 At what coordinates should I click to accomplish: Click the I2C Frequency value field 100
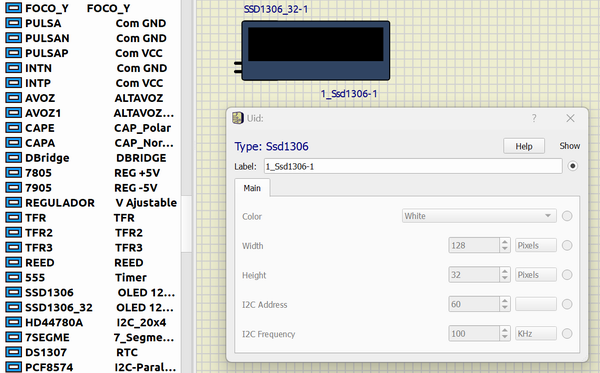[474, 334]
